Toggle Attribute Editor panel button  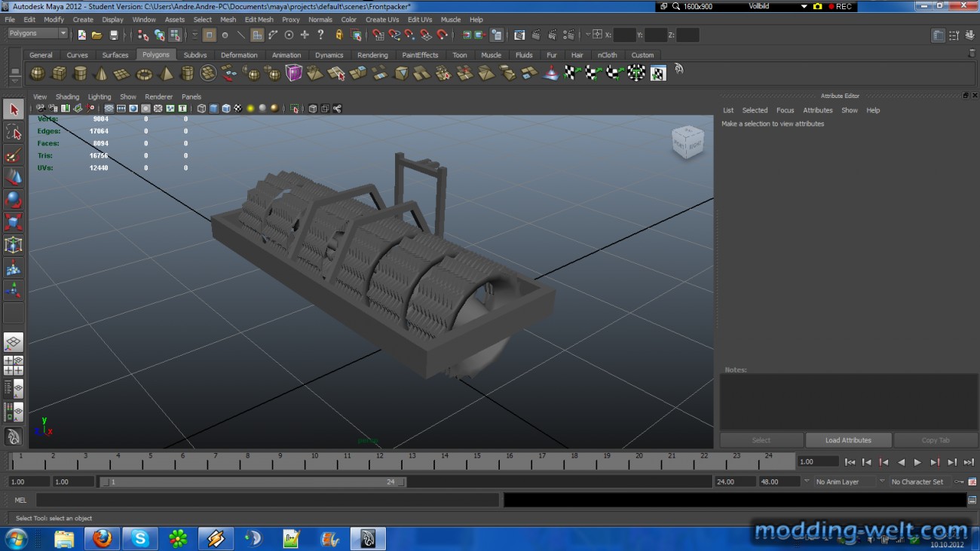tap(938, 35)
